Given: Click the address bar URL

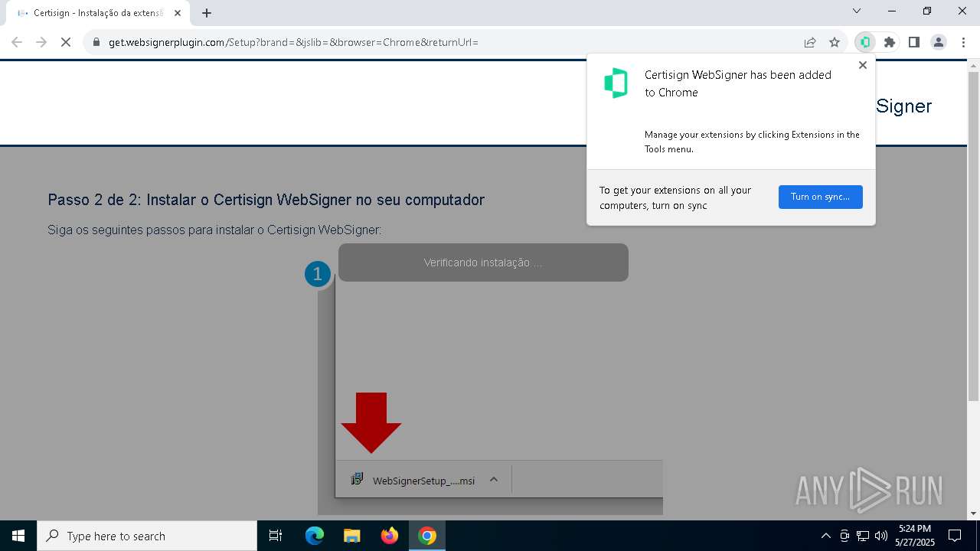Looking at the screenshot, I should pos(293,42).
